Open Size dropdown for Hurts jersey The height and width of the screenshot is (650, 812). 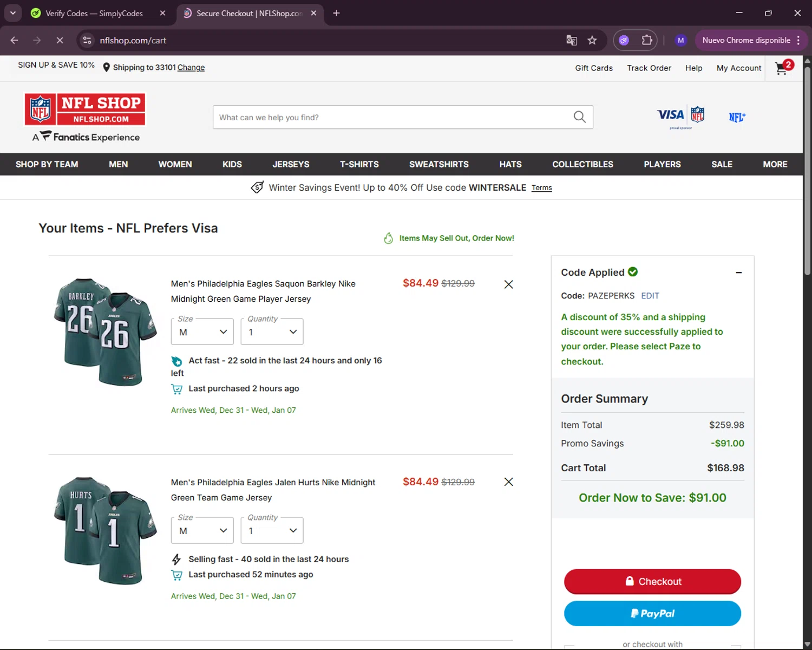coord(202,530)
